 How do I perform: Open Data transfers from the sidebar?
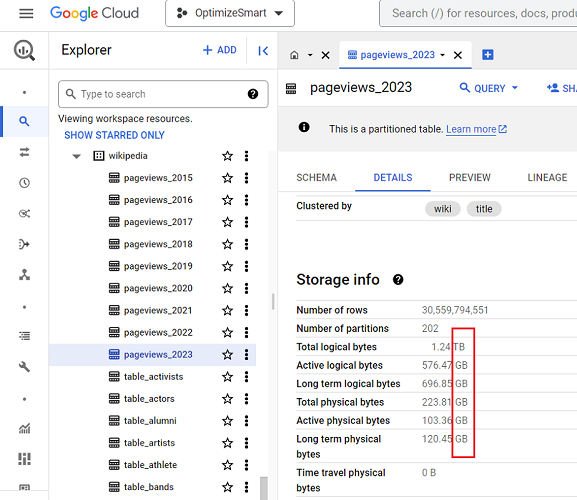pos(24,152)
